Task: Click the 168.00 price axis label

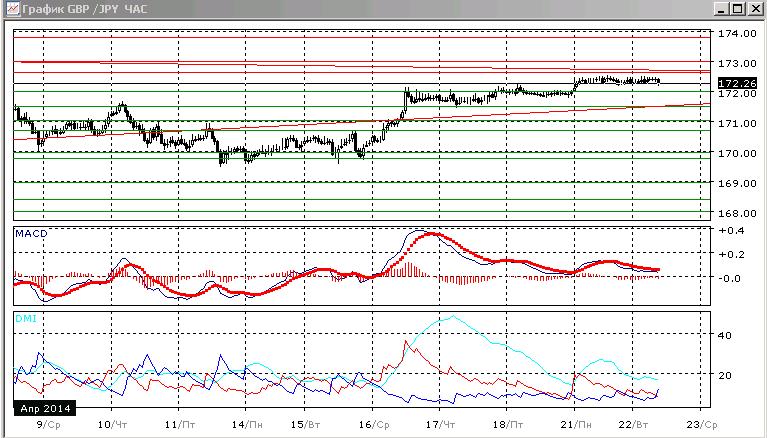Action: tap(737, 213)
